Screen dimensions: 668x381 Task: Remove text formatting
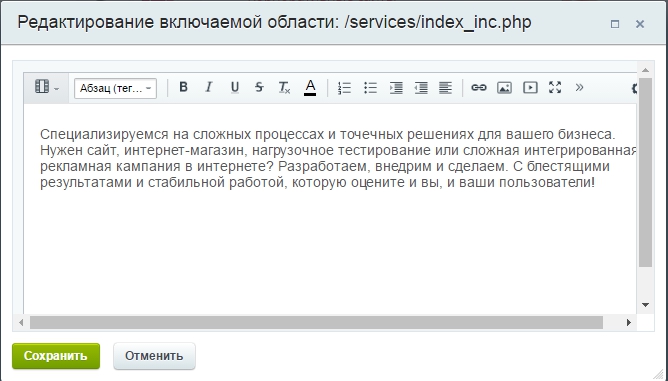(284, 87)
